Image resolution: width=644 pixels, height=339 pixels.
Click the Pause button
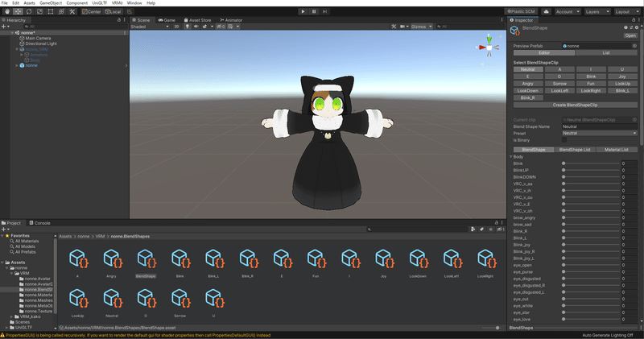pyautogui.click(x=314, y=11)
